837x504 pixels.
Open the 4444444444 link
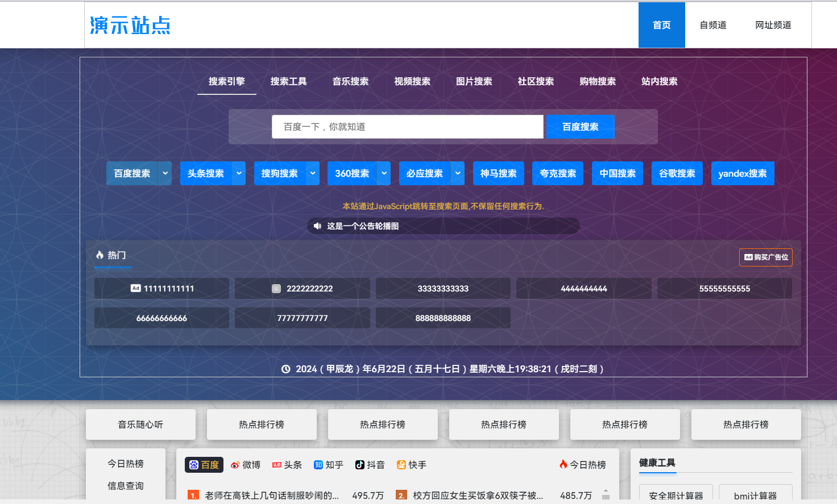(584, 288)
